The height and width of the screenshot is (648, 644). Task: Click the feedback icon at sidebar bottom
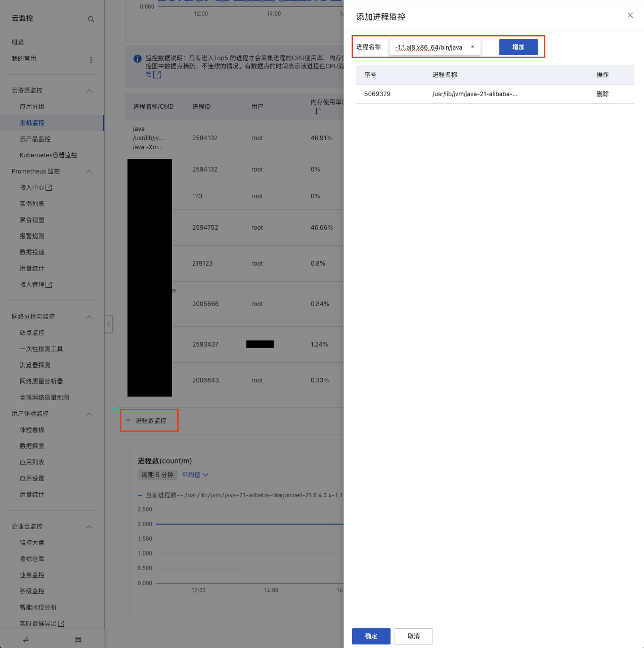pos(78,639)
